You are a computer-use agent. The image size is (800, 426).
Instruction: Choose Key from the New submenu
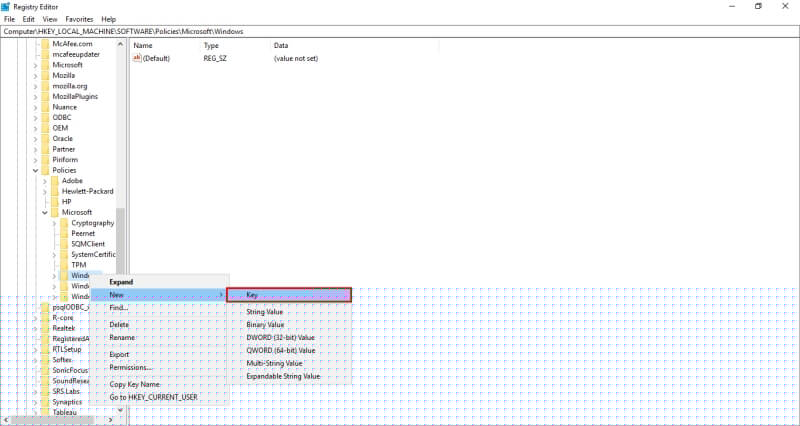coord(288,295)
